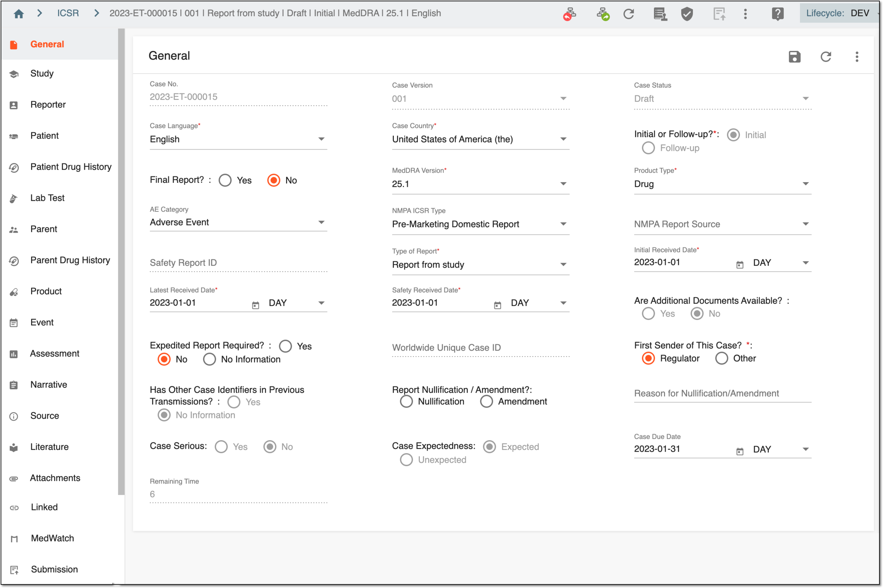The width and height of the screenshot is (883, 588).
Task: Click the Safety Report ID field
Action: (238, 263)
